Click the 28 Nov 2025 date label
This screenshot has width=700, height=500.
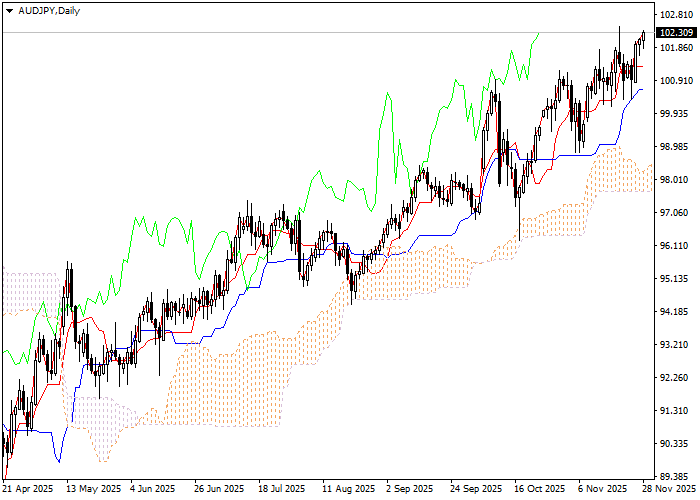pos(662,489)
